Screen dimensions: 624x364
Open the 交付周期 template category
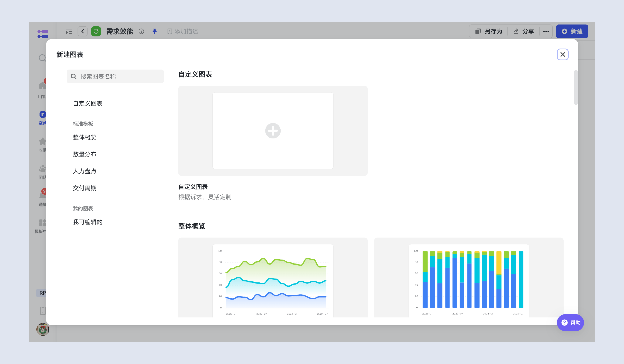pos(85,188)
